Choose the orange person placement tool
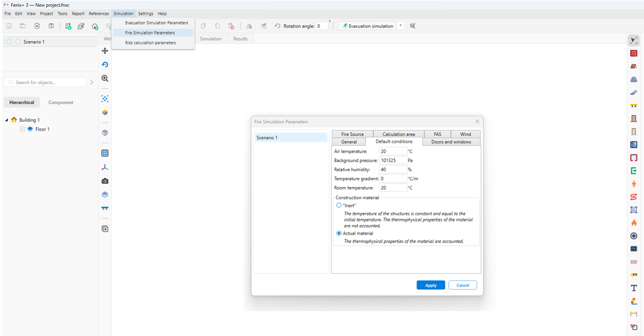Screen dimensions: 644x336 click(633, 184)
